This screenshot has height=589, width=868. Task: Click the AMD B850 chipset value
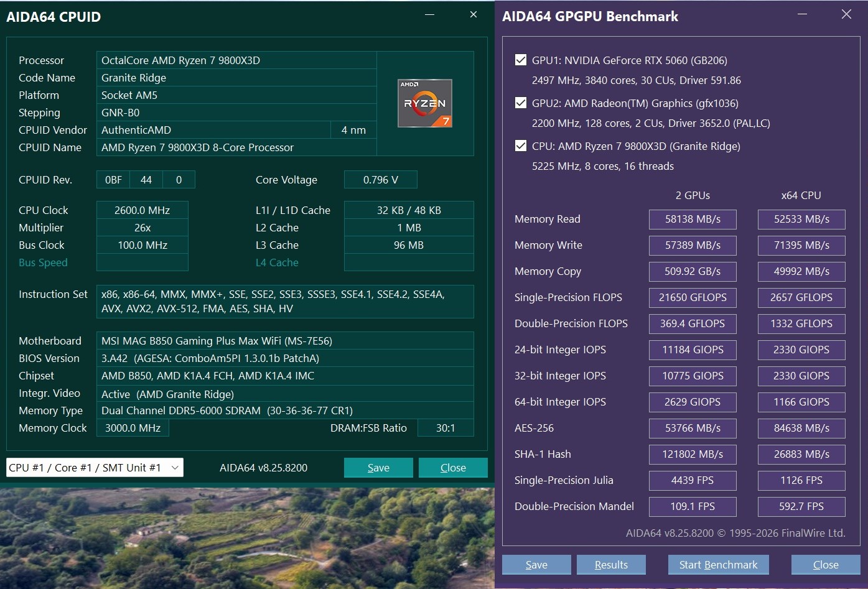[285, 376]
